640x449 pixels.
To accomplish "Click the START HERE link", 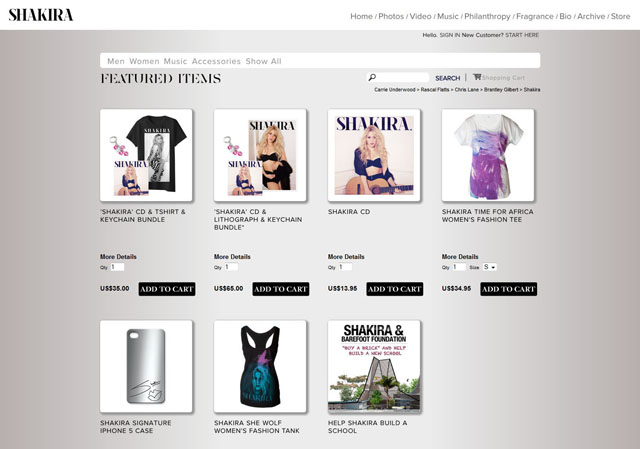I will [522, 35].
